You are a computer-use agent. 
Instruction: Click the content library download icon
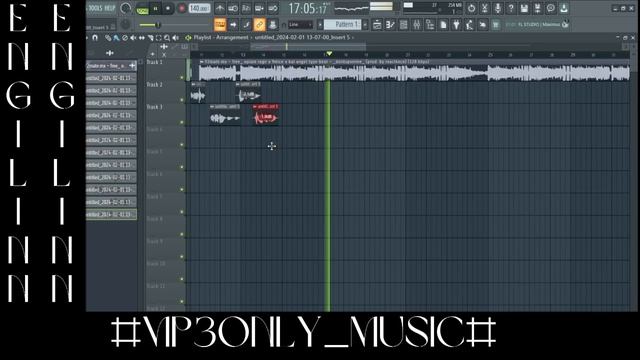(564, 8)
